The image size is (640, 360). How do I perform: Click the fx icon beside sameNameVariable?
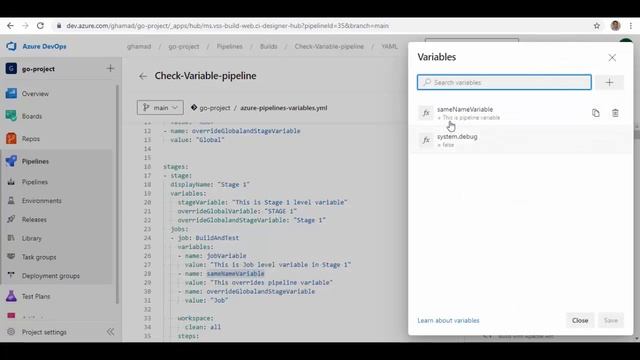click(426, 113)
